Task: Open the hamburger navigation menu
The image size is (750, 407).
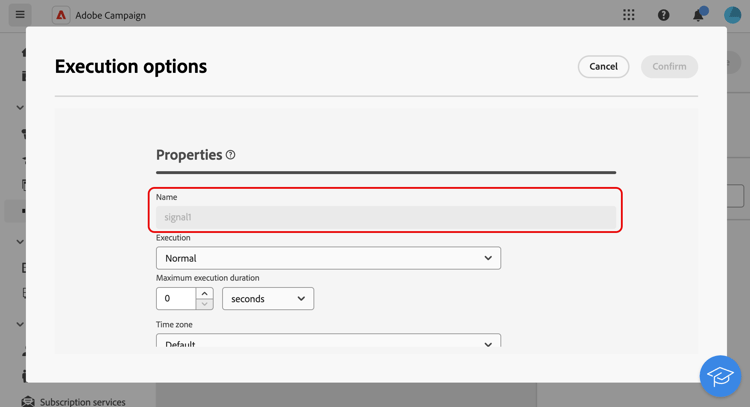Action: 20,15
